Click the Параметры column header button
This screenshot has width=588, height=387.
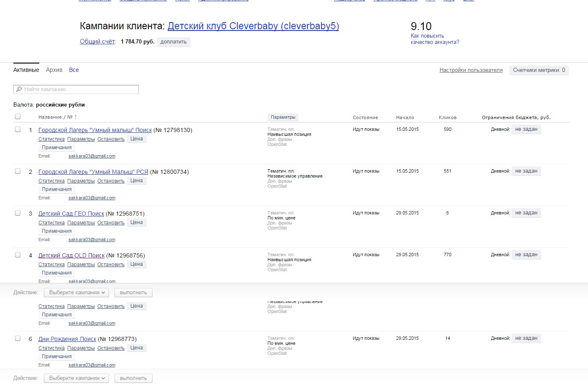[x=283, y=117]
